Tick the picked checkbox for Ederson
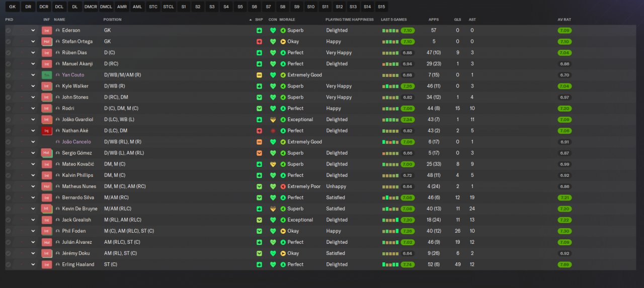Viewport: 644px width, 288px height. (8, 30)
